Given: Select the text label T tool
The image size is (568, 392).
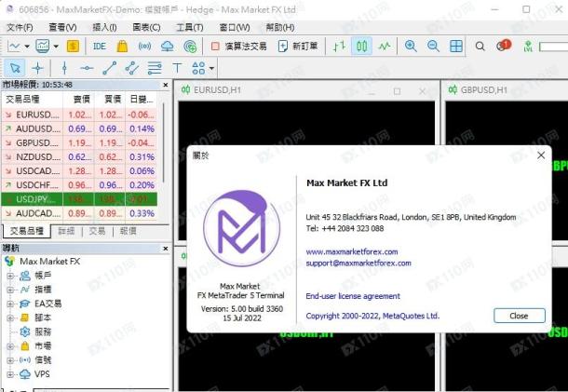Looking at the screenshot, I should tap(177, 68).
